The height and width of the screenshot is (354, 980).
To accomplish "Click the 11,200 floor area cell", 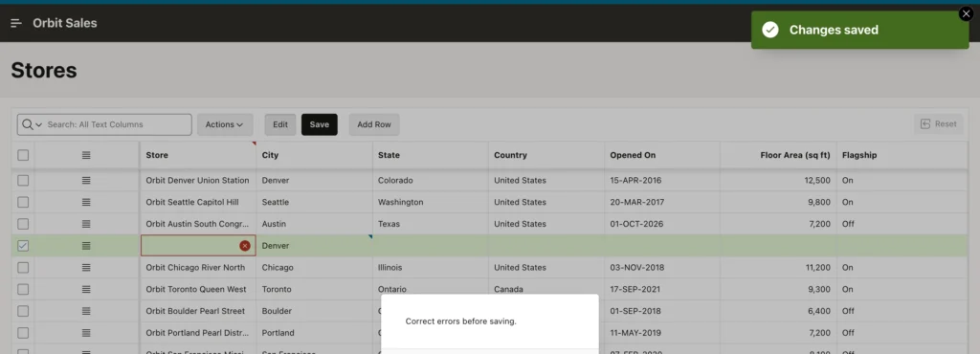I will pos(778,267).
